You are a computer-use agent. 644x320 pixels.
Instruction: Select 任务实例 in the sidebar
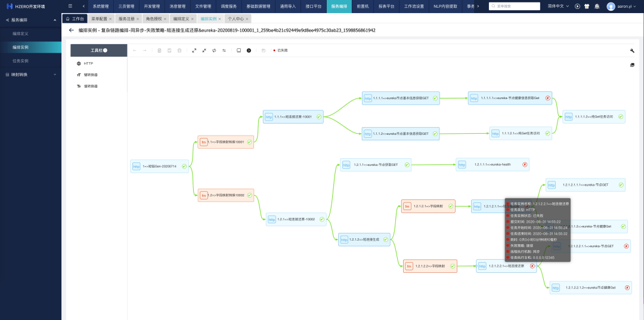[20, 61]
